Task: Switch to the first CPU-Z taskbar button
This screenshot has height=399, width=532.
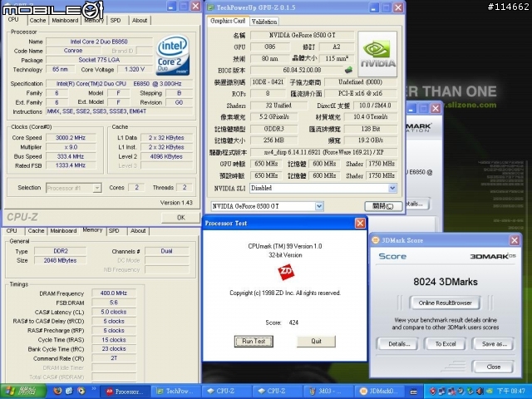Action: click(x=227, y=392)
